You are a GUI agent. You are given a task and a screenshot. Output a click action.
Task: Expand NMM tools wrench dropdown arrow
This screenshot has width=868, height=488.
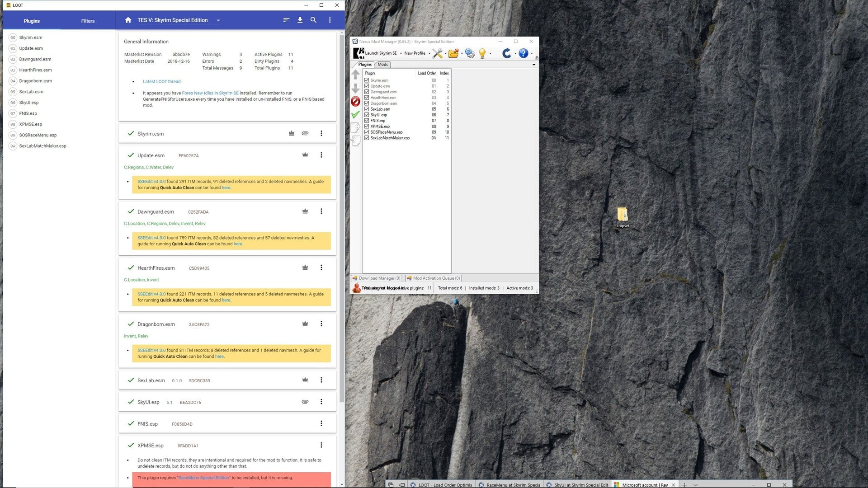coord(446,53)
